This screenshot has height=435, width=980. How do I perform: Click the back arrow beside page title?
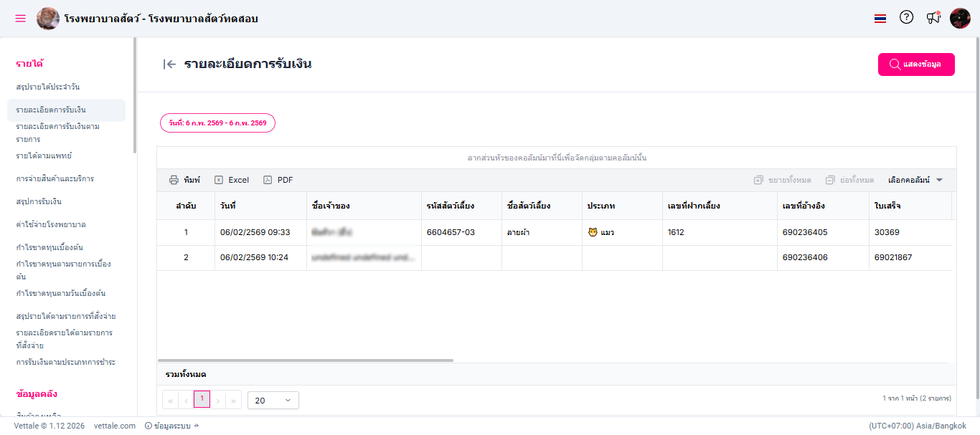coord(169,64)
